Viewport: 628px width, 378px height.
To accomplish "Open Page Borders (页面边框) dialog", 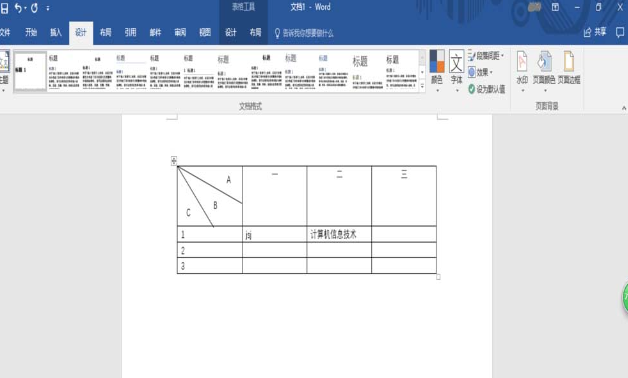I will tap(569, 68).
